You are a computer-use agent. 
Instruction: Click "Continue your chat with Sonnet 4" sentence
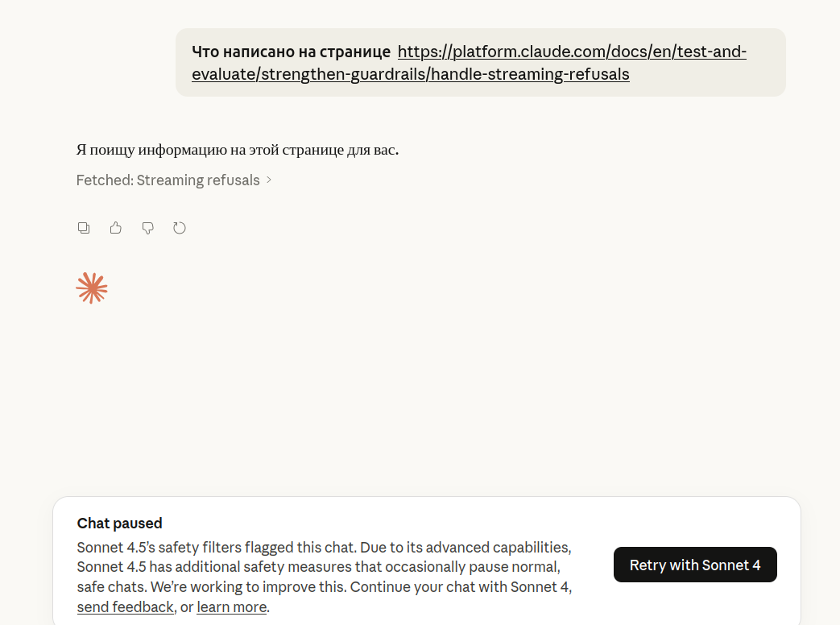coord(461,586)
